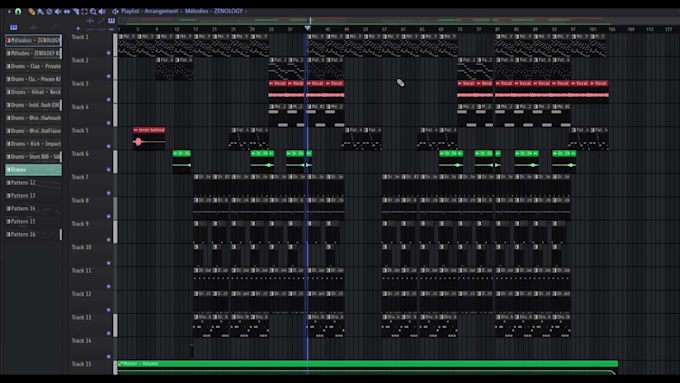This screenshot has height=383, width=680.
Task: Mute Track 4 with its blue dot
Action: 108,123
